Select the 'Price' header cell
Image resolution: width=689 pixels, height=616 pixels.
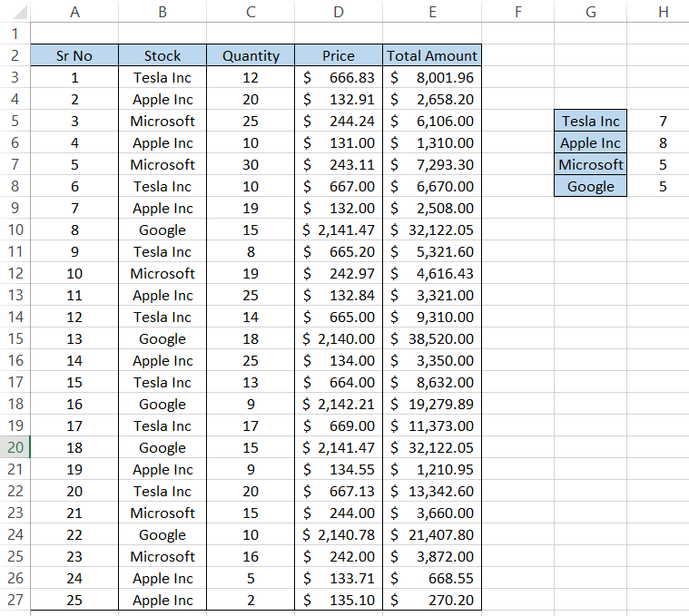[339, 55]
